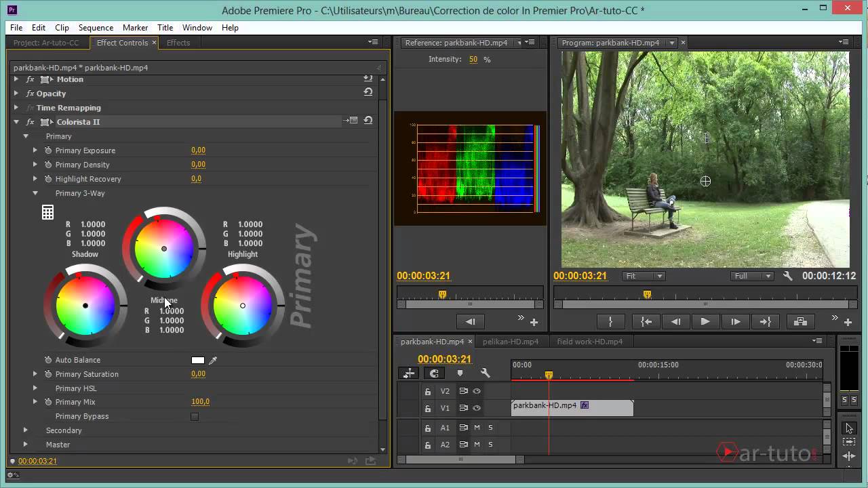Expand the Master group

26,445
